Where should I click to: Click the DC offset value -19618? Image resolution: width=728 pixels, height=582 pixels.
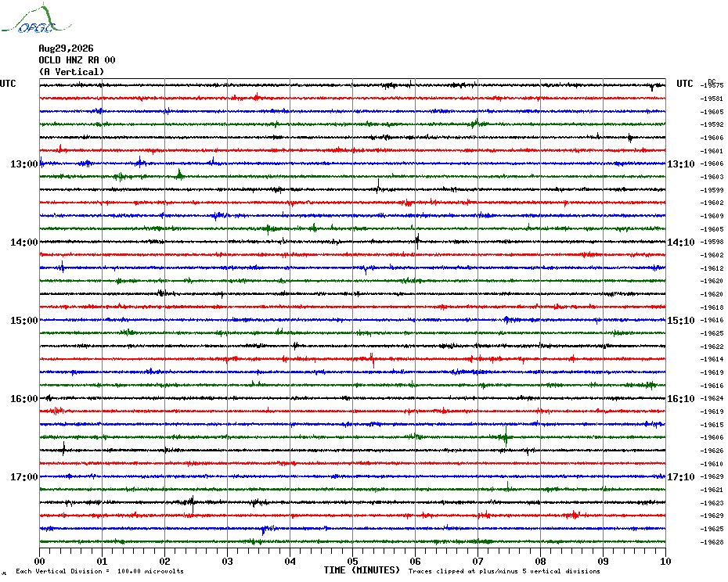(x=712, y=307)
